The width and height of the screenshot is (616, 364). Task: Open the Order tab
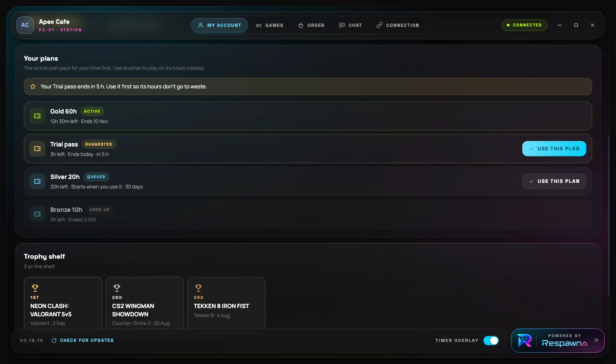311,25
